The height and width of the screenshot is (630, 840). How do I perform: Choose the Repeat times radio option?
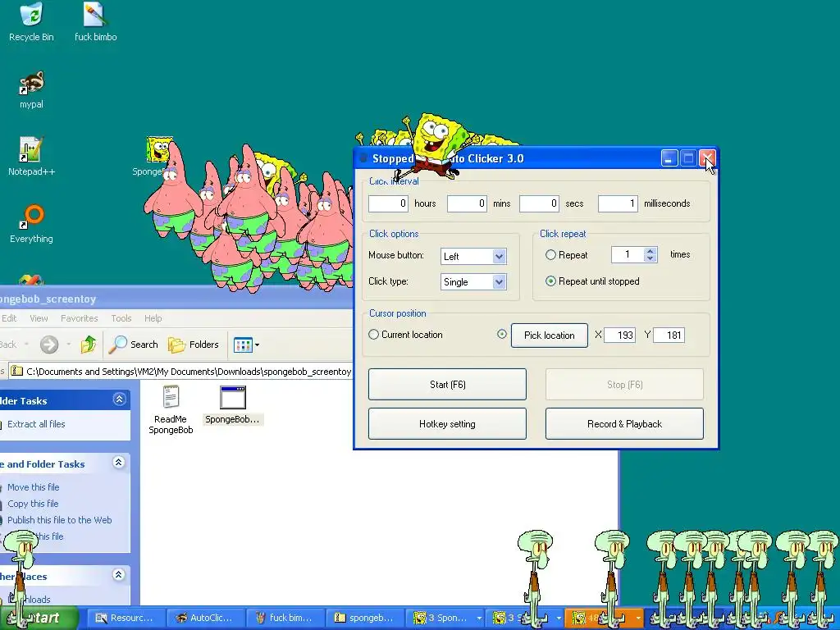point(550,255)
